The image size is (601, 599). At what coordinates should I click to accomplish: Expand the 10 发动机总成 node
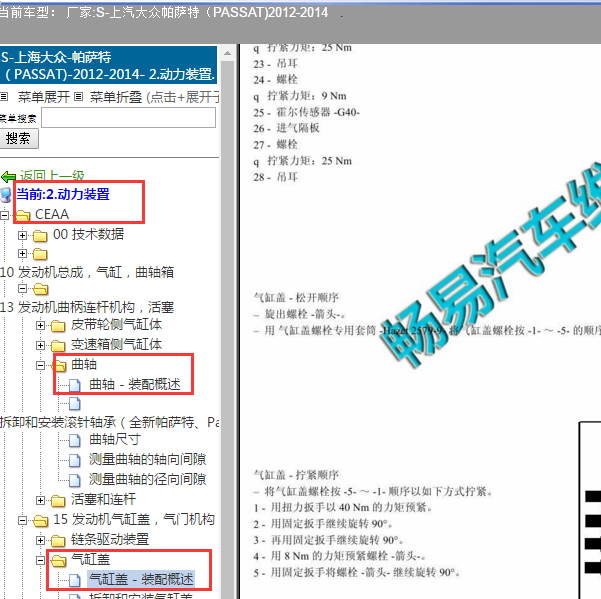(x=22, y=254)
